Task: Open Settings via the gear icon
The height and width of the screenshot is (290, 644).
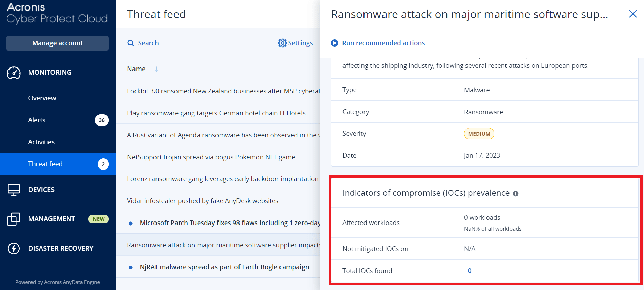Action: point(282,43)
